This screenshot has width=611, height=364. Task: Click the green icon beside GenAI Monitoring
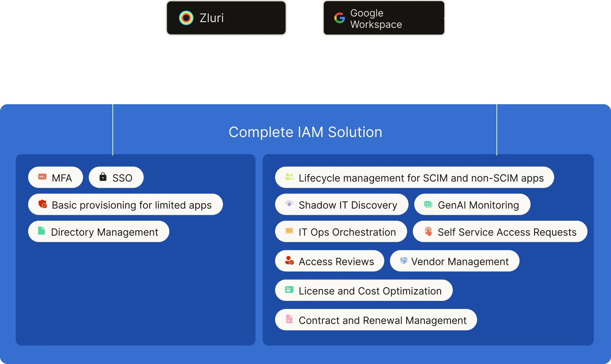pyautogui.click(x=428, y=204)
